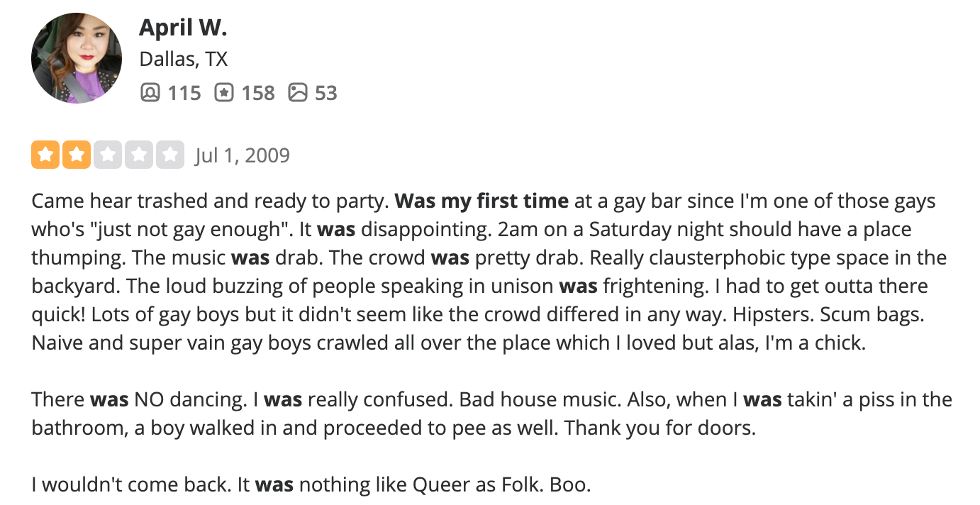Click the fourth gray rating star

(139, 155)
